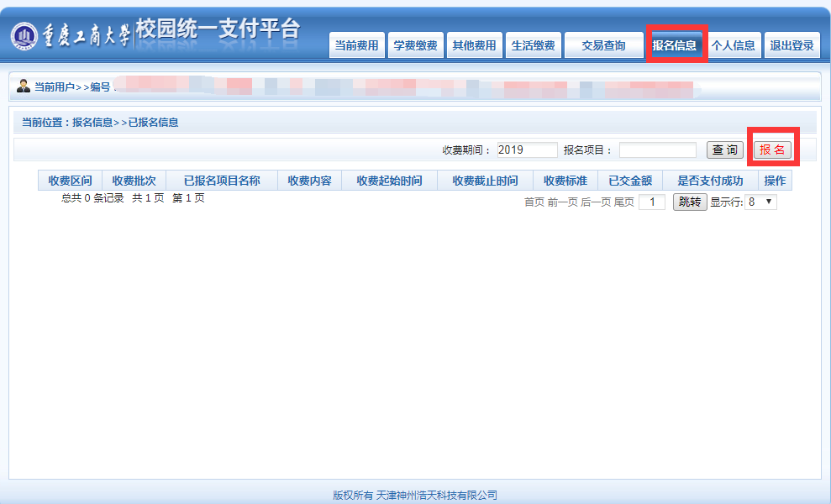Click 退出登录 to log out
This screenshot has height=504, width=831.
[792, 46]
